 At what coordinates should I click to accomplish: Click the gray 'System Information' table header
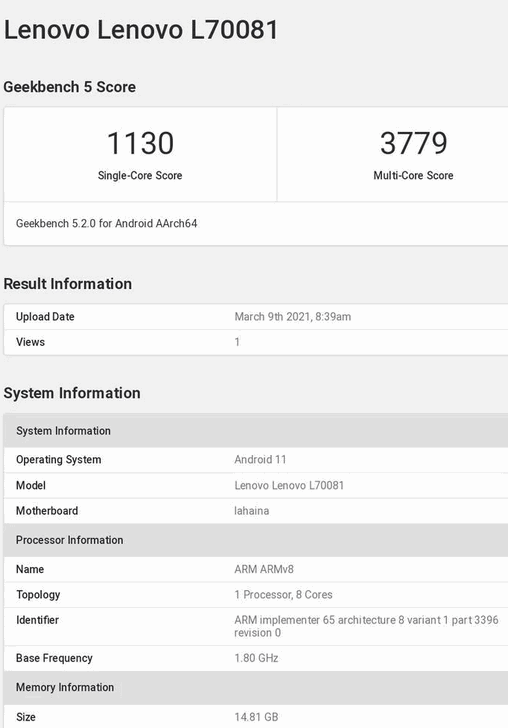pyautogui.click(x=256, y=430)
